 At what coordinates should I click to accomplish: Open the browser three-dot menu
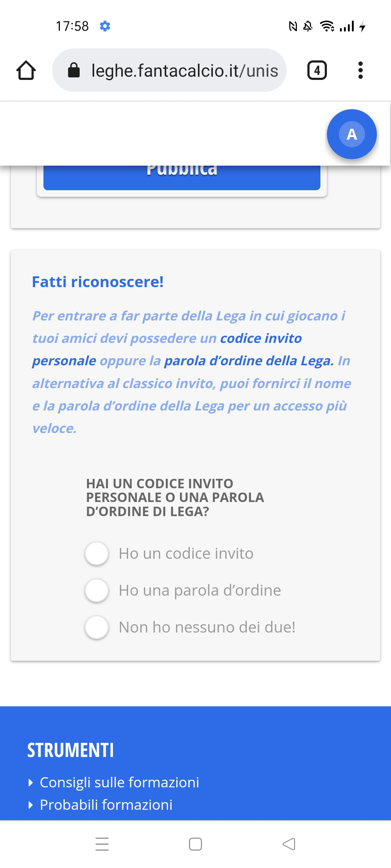[360, 70]
